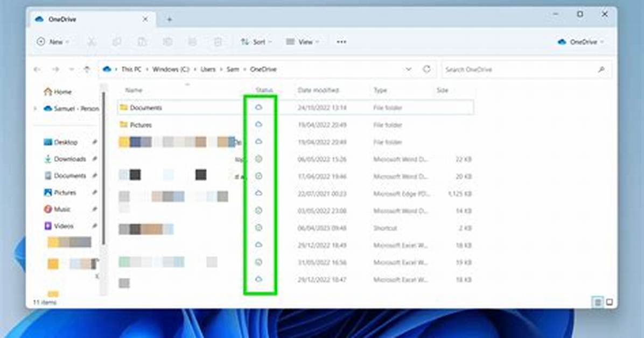Image resolution: width=644 pixels, height=338 pixels.
Task: Click green check status in 20 KB row
Action: [258, 176]
